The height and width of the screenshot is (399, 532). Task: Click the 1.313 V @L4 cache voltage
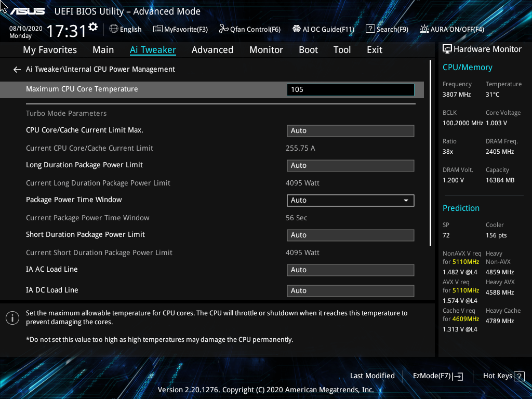coord(460,329)
